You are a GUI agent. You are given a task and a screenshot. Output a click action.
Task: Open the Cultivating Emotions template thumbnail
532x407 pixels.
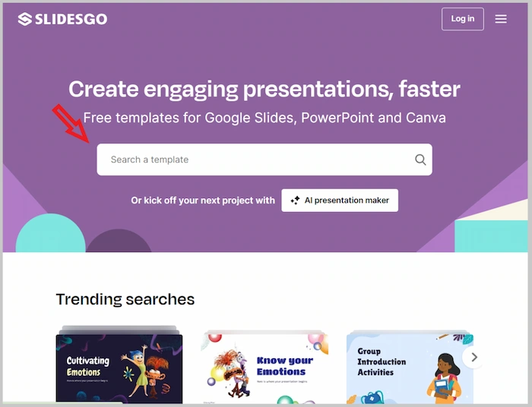pos(119,368)
